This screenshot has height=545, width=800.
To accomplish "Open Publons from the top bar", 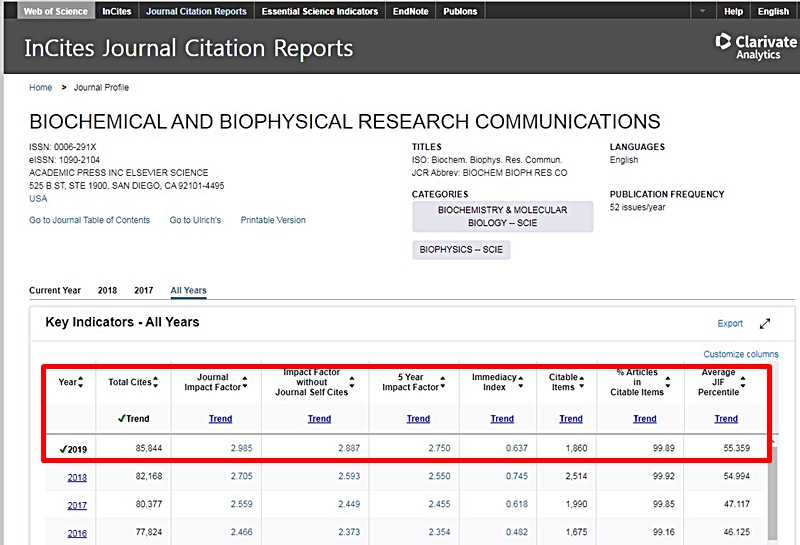I will pyautogui.click(x=460, y=11).
